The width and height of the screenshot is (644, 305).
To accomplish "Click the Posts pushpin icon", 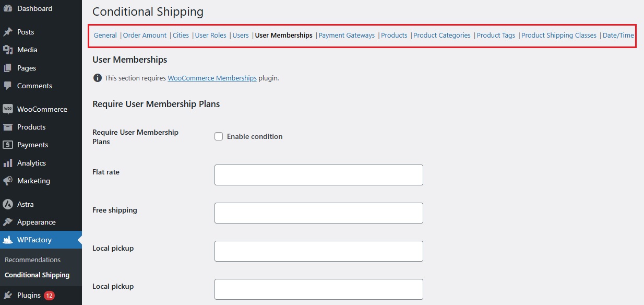I will (x=8, y=32).
